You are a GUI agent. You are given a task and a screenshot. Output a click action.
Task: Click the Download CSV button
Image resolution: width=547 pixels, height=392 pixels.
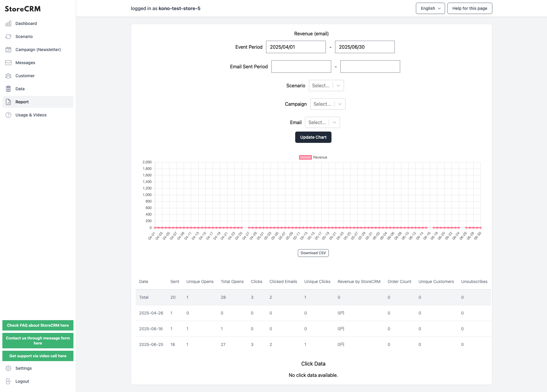(313, 253)
